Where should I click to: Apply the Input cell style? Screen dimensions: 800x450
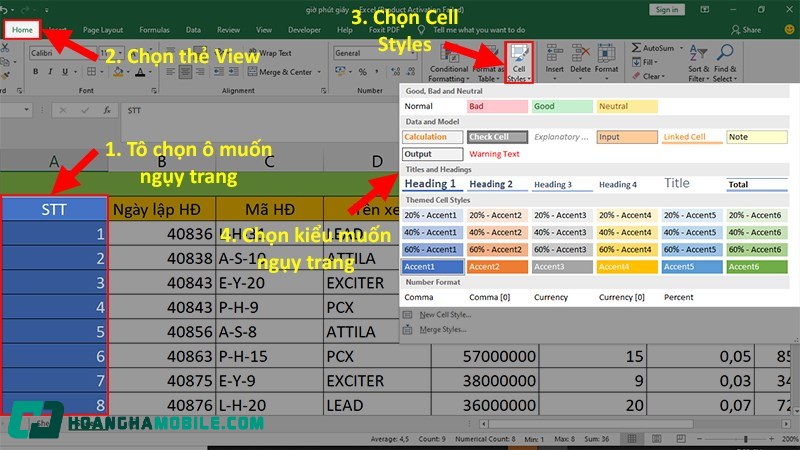627,137
